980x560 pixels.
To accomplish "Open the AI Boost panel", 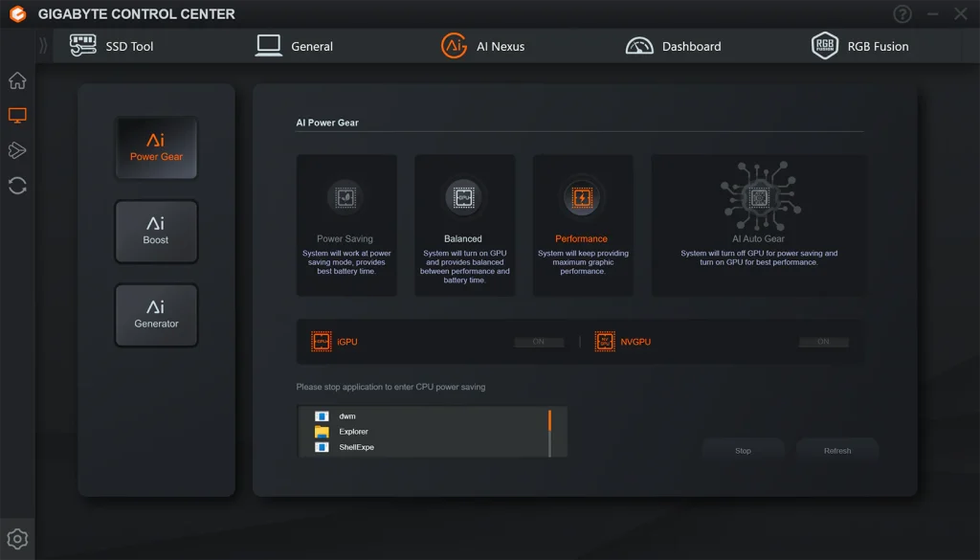I will pyautogui.click(x=156, y=232).
